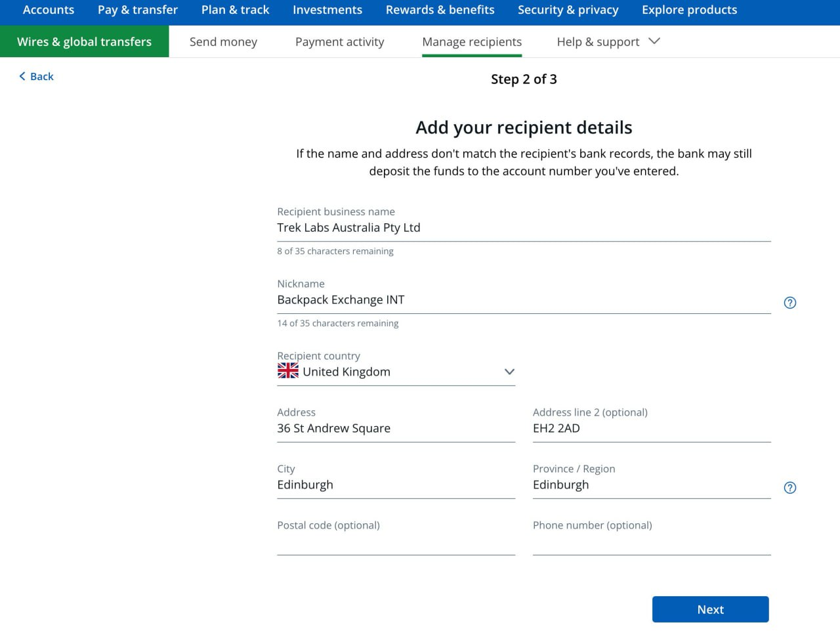The height and width of the screenshot is (633, 840).
Task: Click into the Postal code field
Action: click(x=396, y=542)
